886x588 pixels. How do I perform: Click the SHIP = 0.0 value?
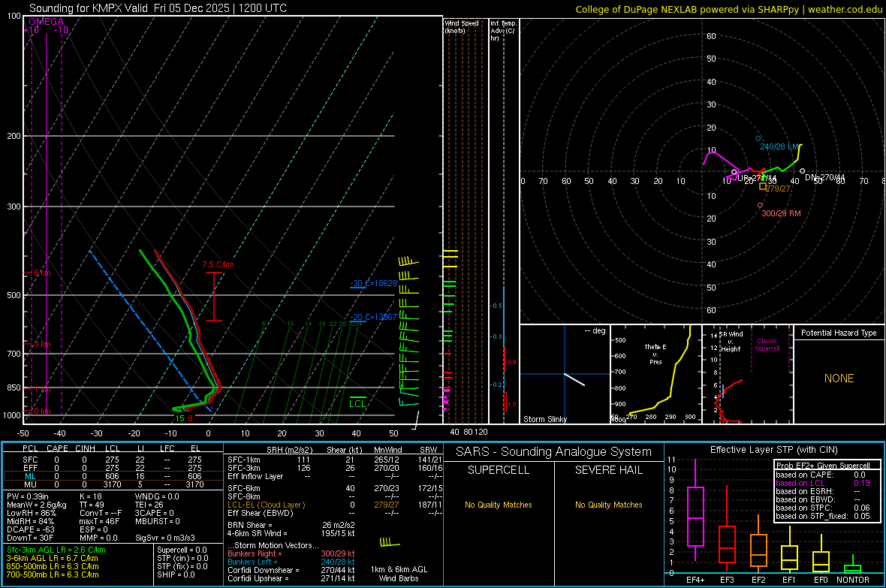(176, 574)
